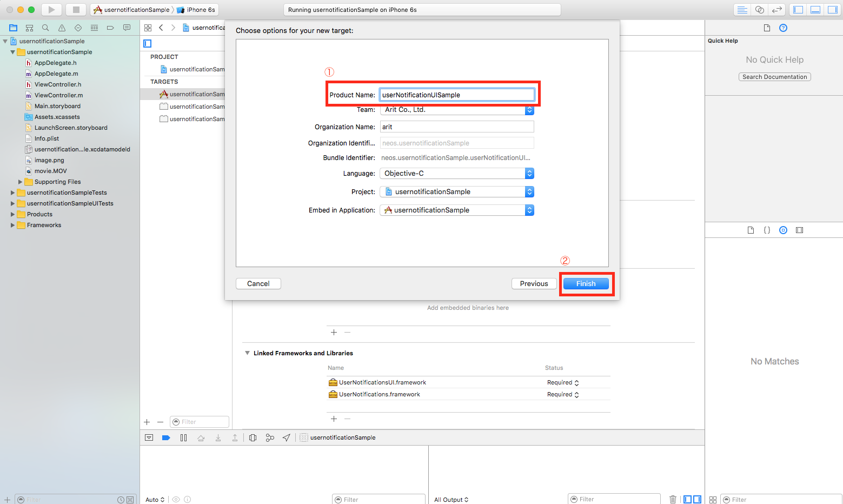Click the Search Documentation button
Image resolution: width=843 pixels, height=504 pixels.
(x=774, y=77)
